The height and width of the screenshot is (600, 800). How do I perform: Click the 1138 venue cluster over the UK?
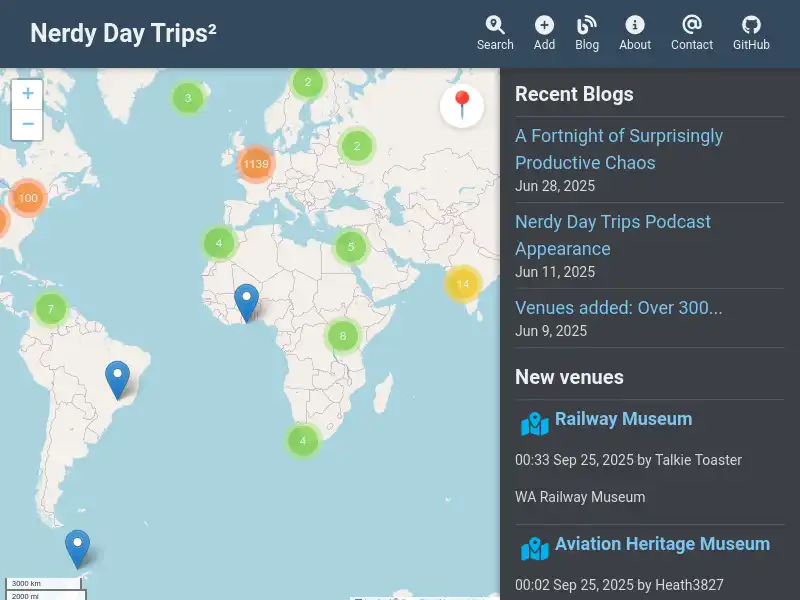point(254,162)
